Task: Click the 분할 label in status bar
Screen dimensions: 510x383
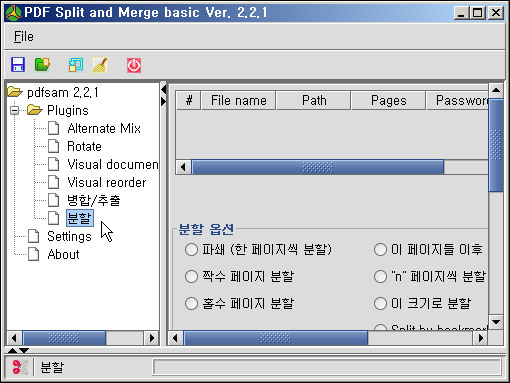Action: pos(52,367)
